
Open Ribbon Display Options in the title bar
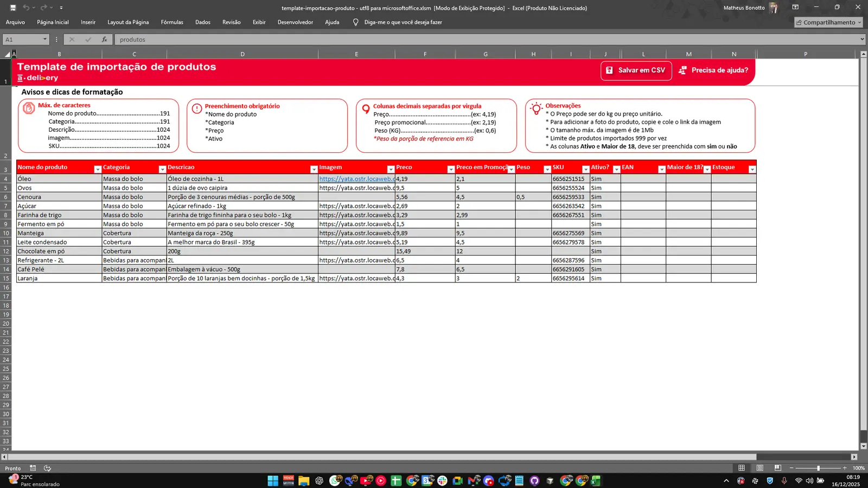tap(795, 8)
